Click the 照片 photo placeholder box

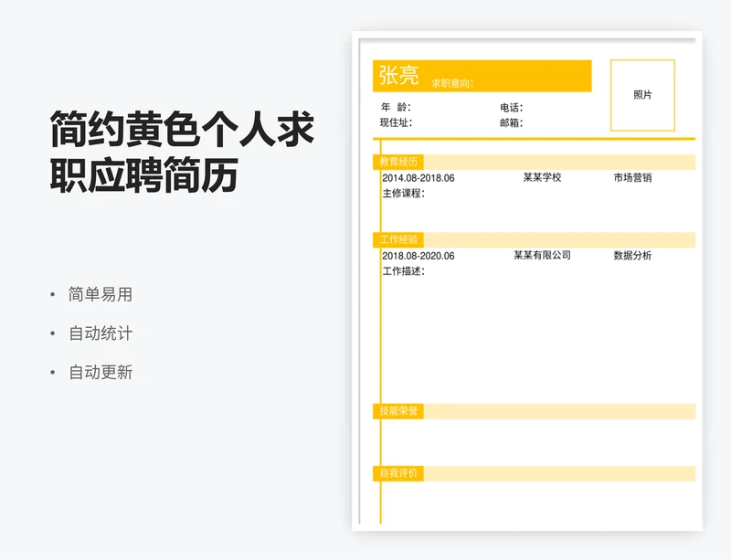pyautogui.click(x=642, y=95)
